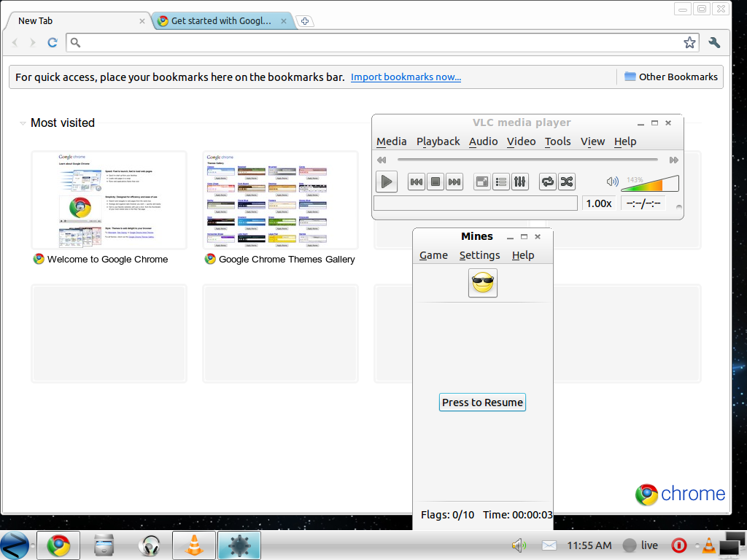Stop playback in VLC

(x=436, y=182)
